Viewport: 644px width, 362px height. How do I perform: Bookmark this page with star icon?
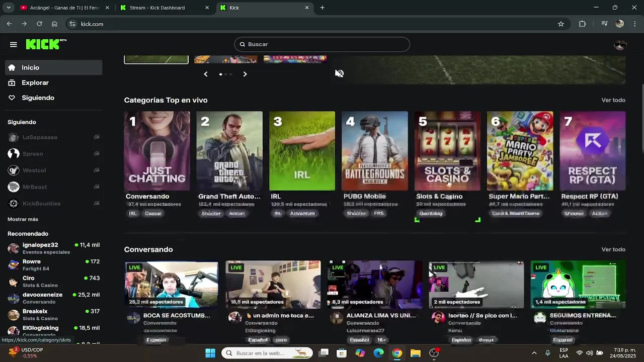pos(560,24)
